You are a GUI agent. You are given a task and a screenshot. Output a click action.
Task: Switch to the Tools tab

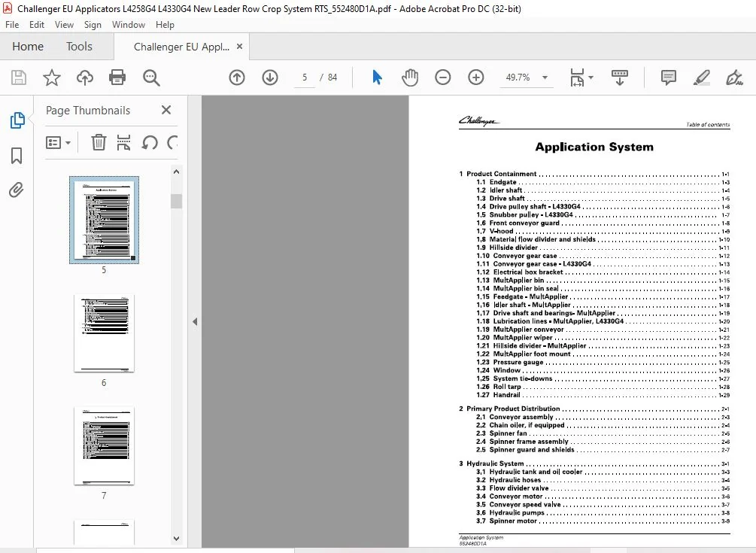pyautogui.click(x=79, y=47)
